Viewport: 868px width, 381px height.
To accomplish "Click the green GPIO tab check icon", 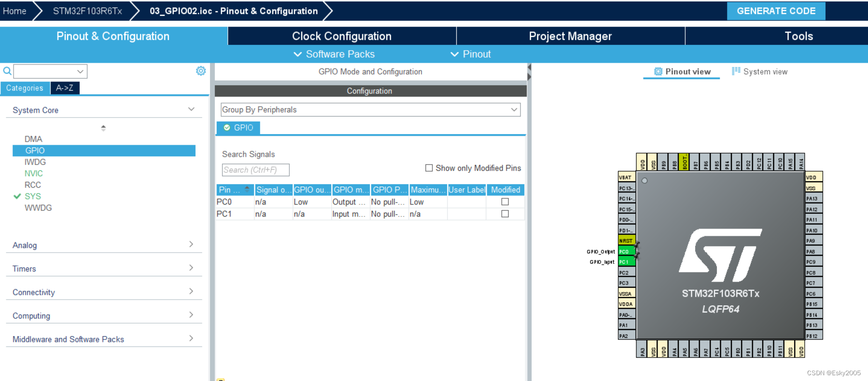I will point(227,128).
